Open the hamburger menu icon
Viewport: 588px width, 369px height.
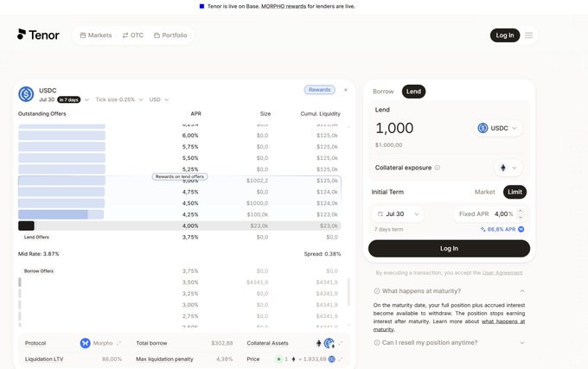528,35
